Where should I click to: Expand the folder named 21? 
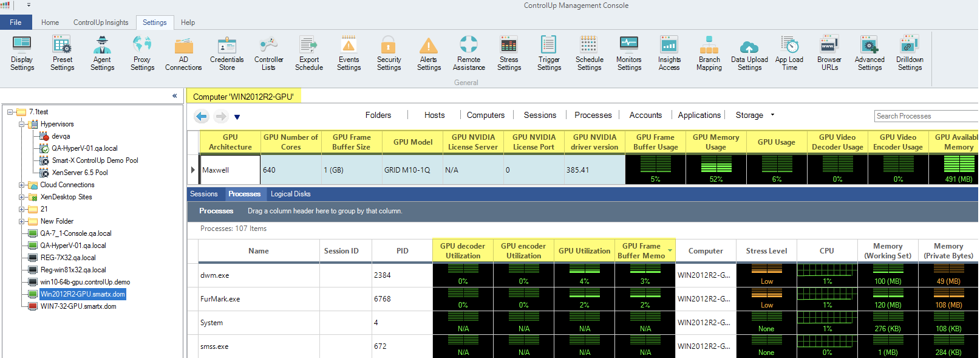tap(22, 209)
